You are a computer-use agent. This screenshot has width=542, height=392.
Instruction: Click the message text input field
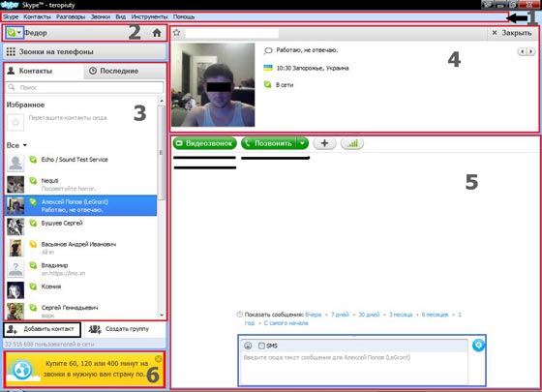(x=354, y=368)
